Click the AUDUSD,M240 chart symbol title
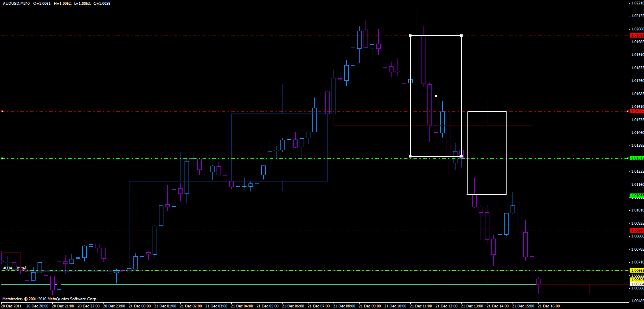 tap(16, 4)
